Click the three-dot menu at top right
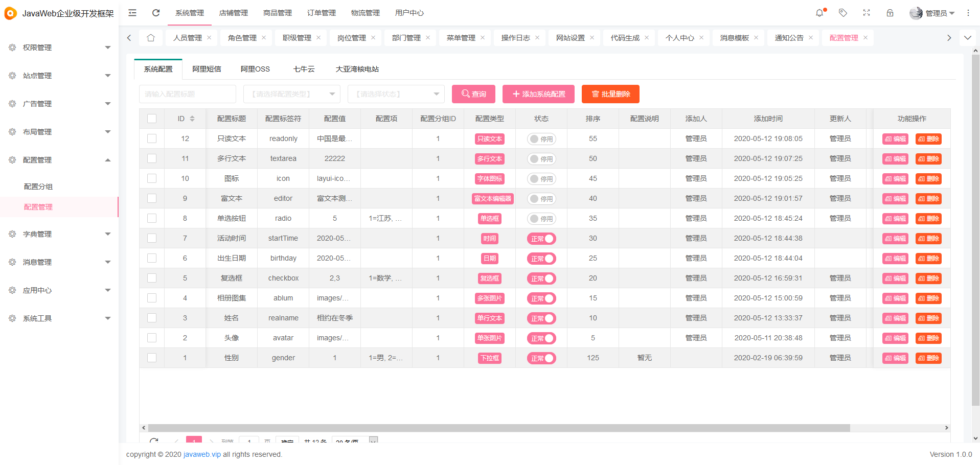 (x=968, y=13)
